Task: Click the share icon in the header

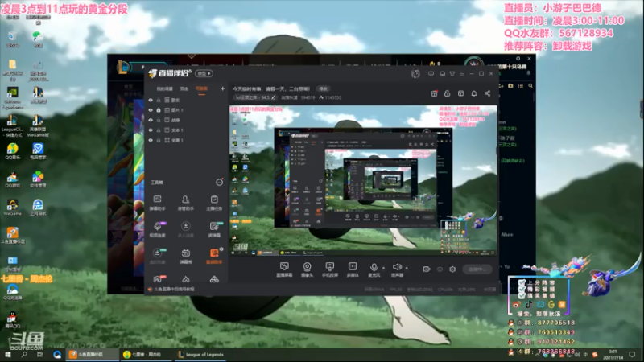Action: [488, 93]
